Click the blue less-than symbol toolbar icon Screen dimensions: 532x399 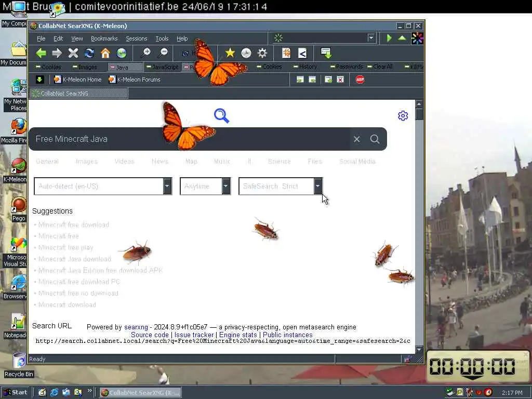(302, 53)
